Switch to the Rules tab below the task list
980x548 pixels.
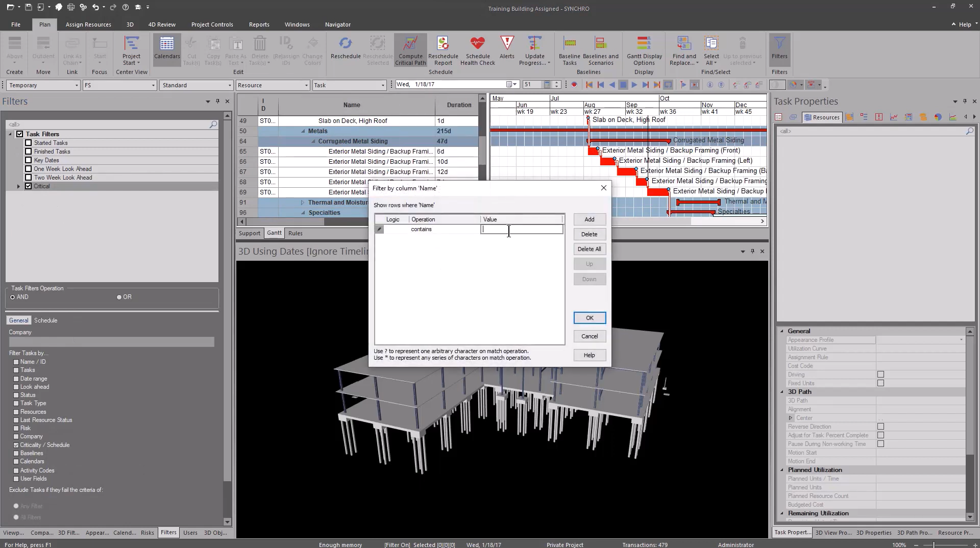[x=295, y=233]
